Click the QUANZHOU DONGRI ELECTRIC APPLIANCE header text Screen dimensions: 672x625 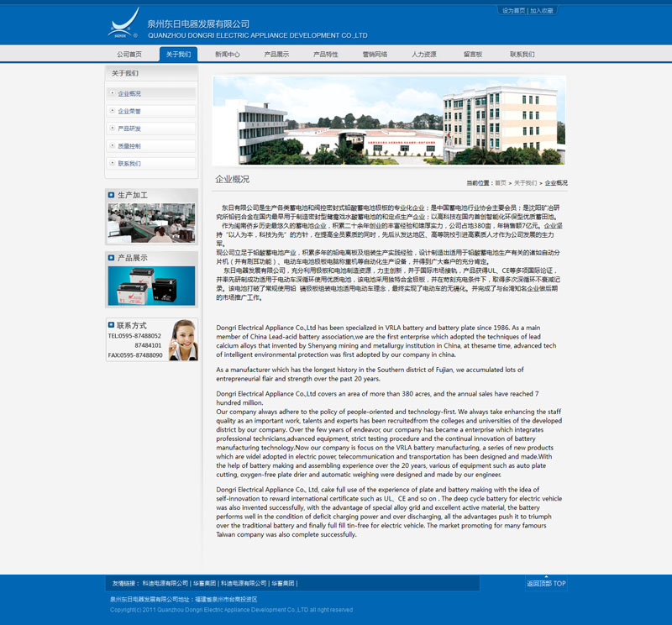click(x=258, y=35)
